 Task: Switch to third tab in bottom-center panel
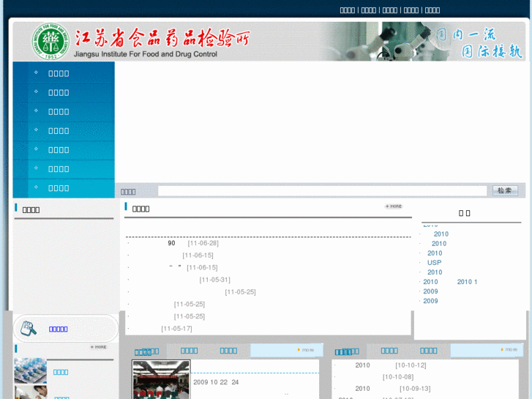tap(228, 351)
